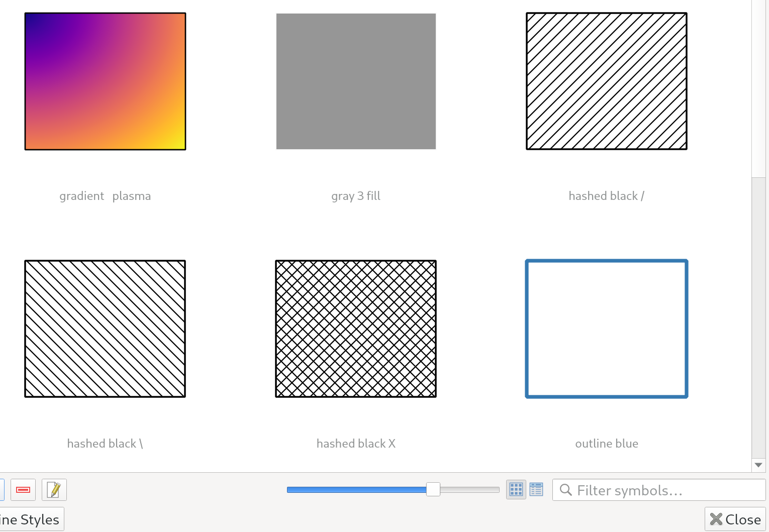Select the gradient plasma symbol

pos(105,81)
